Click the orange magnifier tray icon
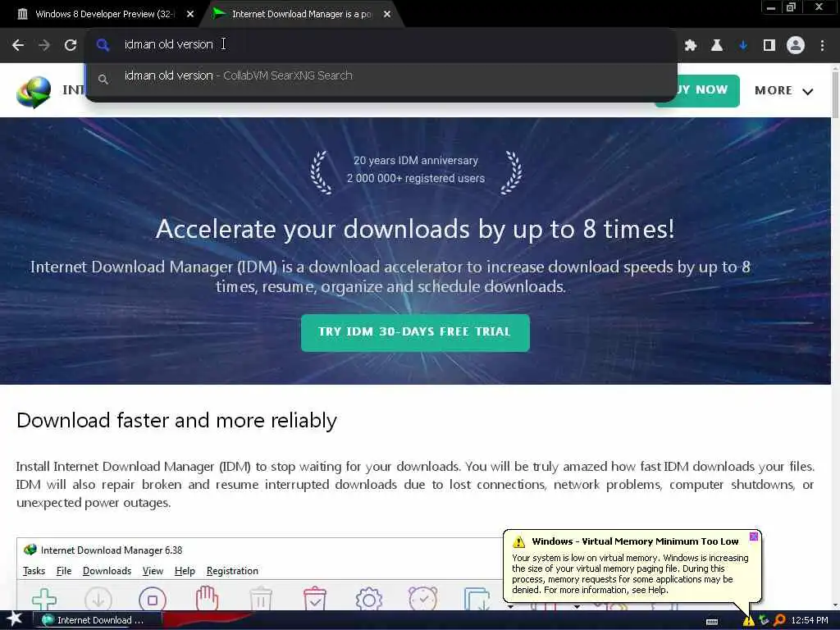Image resolution: width=840 pixels, height=630 pixels. point(779,620)
